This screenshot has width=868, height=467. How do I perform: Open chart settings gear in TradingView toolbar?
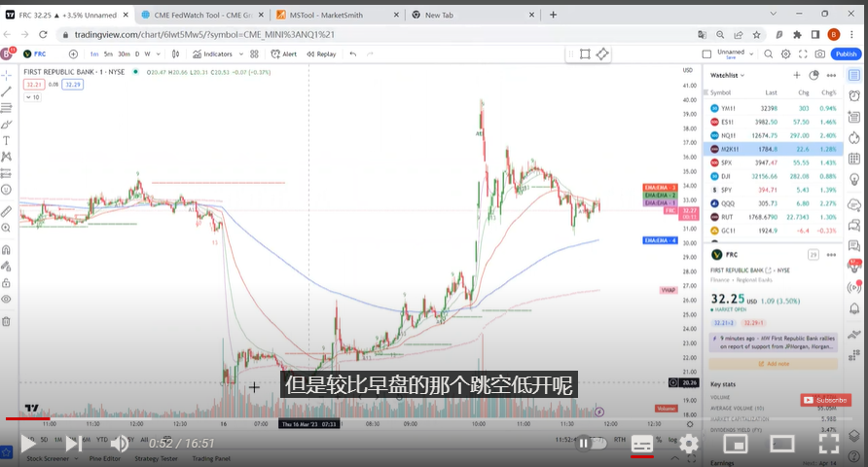pyautogui.click(x=785, y=54)
